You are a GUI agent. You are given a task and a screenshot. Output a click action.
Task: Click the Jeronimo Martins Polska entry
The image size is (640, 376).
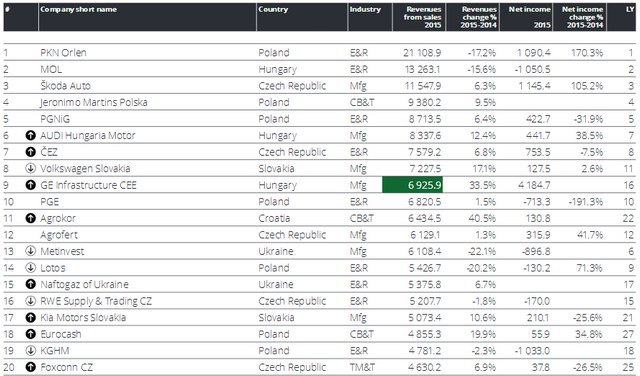point(93,102)
